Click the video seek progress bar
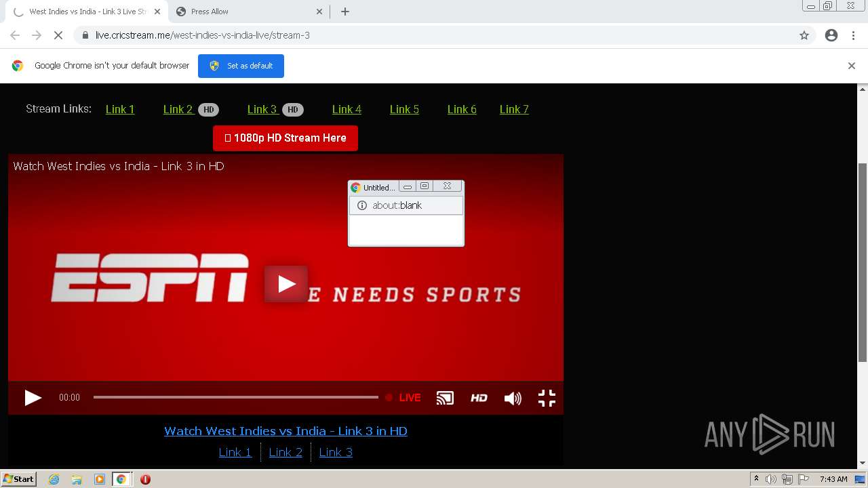868x488 pixels. tap(235, 397)
